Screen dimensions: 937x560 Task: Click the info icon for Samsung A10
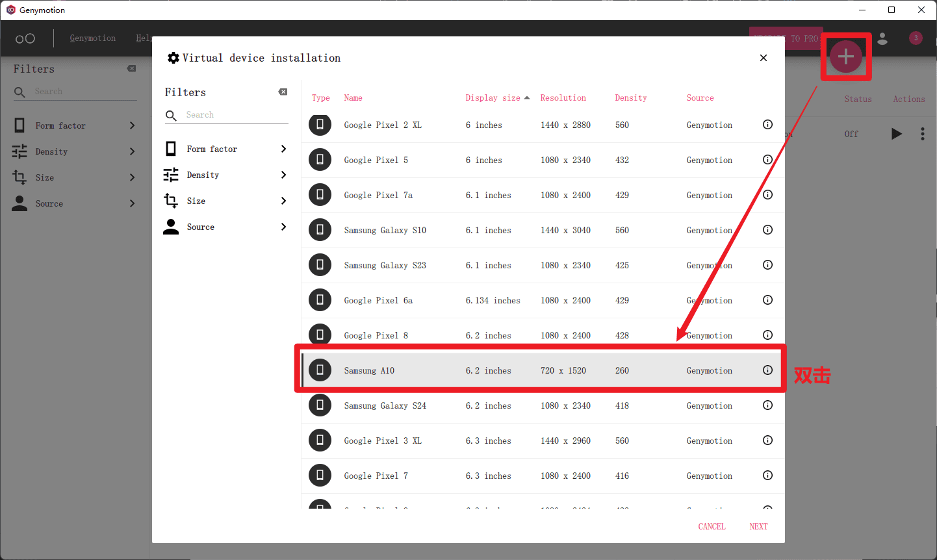tap(767, 370)
